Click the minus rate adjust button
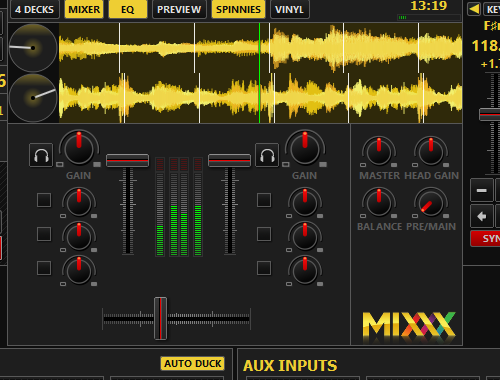This screenshot has height=380, width=500. click(x=482, y=190)
